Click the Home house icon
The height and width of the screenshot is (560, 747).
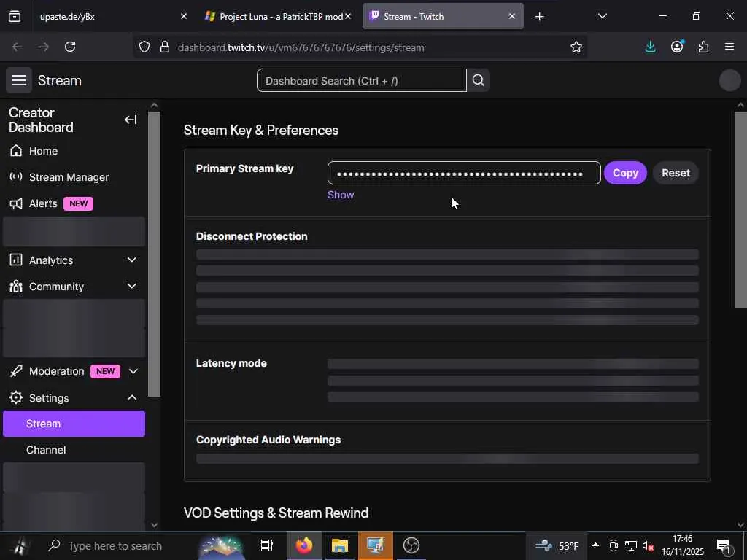pyautogui.click(x=16, y=151)
